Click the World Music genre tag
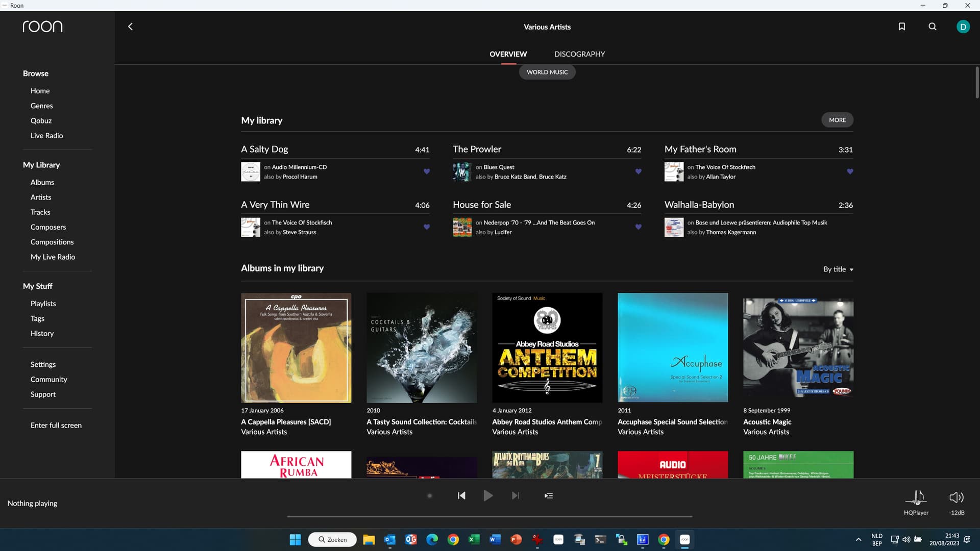 [x=547, y=72]
